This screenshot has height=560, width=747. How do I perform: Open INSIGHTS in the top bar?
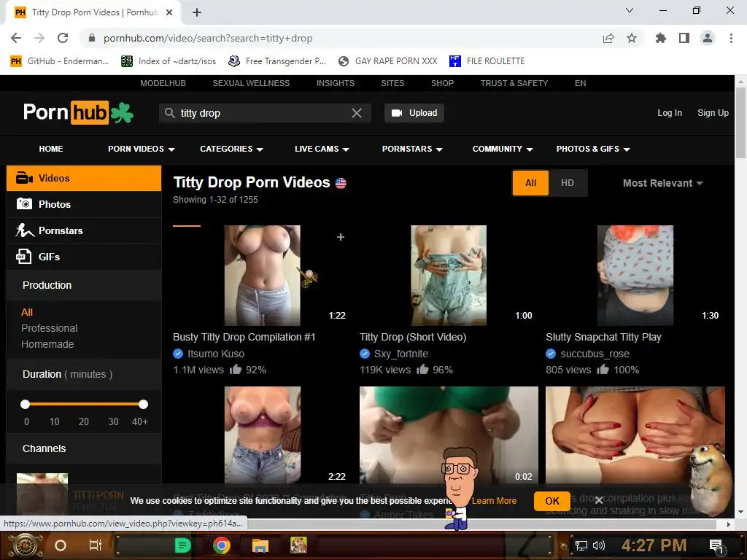[x=336, y=83]
